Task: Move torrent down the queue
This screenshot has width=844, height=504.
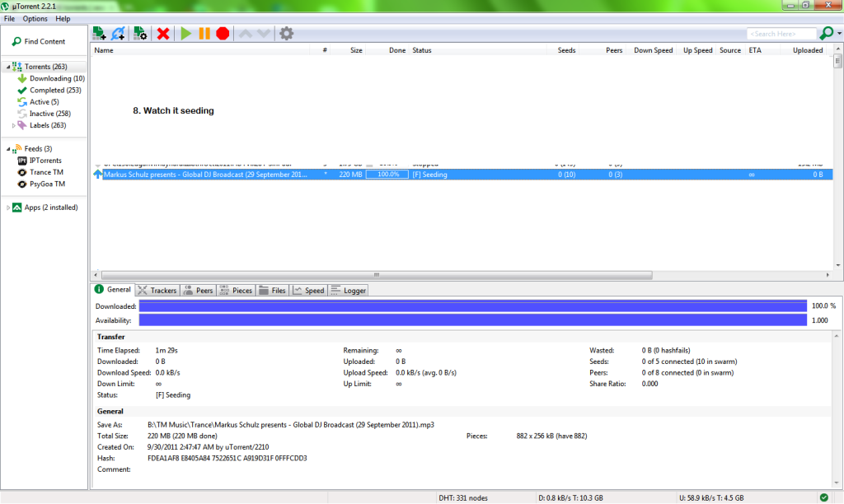Action: pos(264,33)
